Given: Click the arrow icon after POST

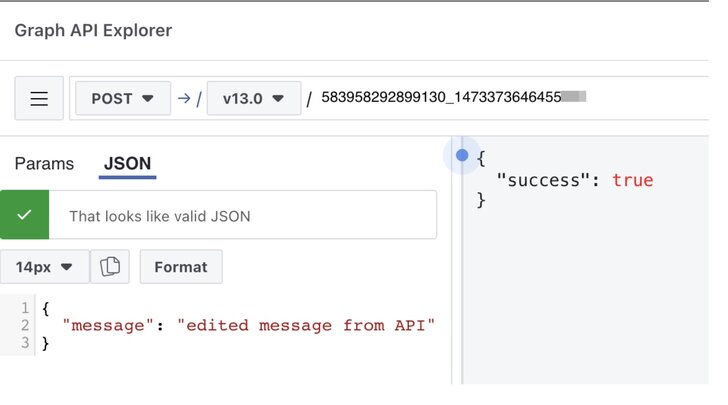Looking at the screenshot, I should [184, 98].
